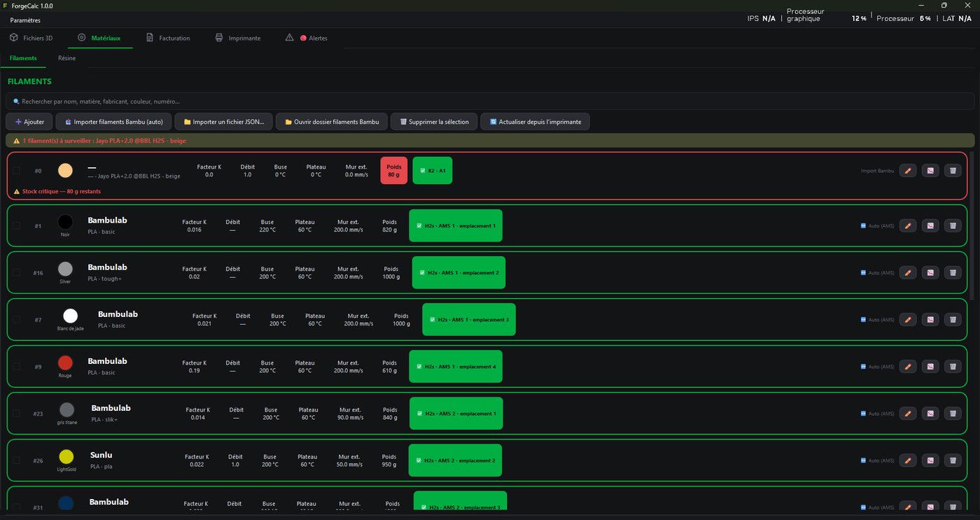Delete the Bambulab gris titane filament
This screenshot has width=980, height=520.
[953, 413]
